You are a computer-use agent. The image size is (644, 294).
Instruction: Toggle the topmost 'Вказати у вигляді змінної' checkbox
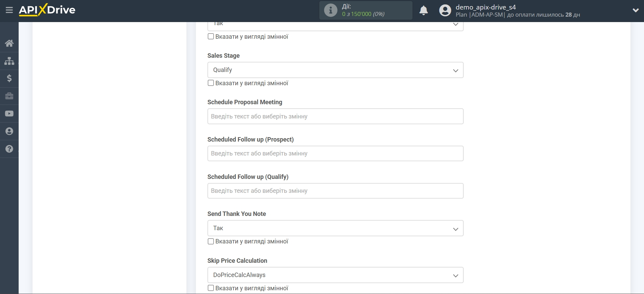pos(211,36)
